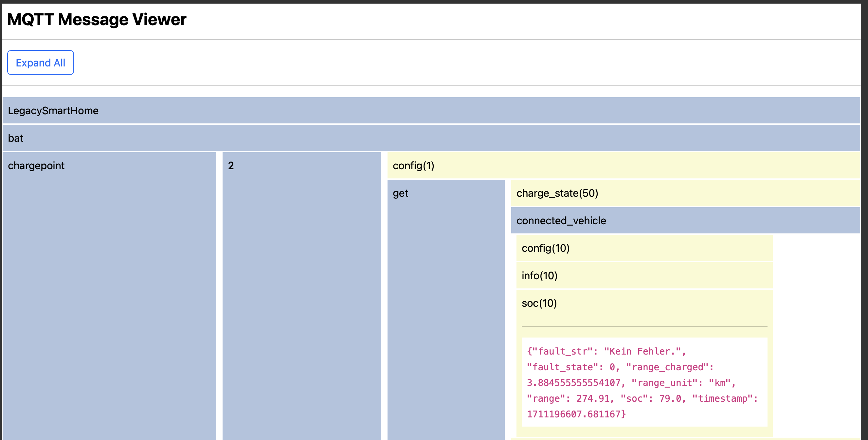Expand the LegacySmartHome topic row
This screenshot has height=440, width=868.
pyautogui.click(x=53, y=111)
